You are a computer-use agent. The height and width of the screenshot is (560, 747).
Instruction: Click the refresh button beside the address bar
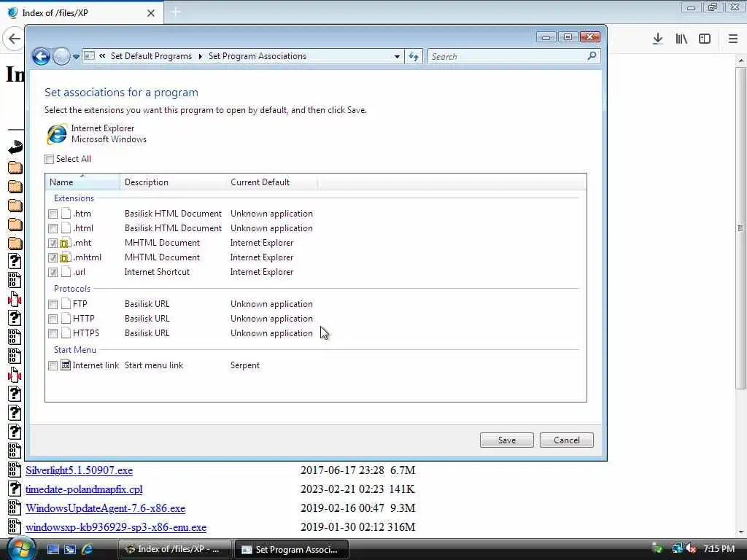[414, 56]
